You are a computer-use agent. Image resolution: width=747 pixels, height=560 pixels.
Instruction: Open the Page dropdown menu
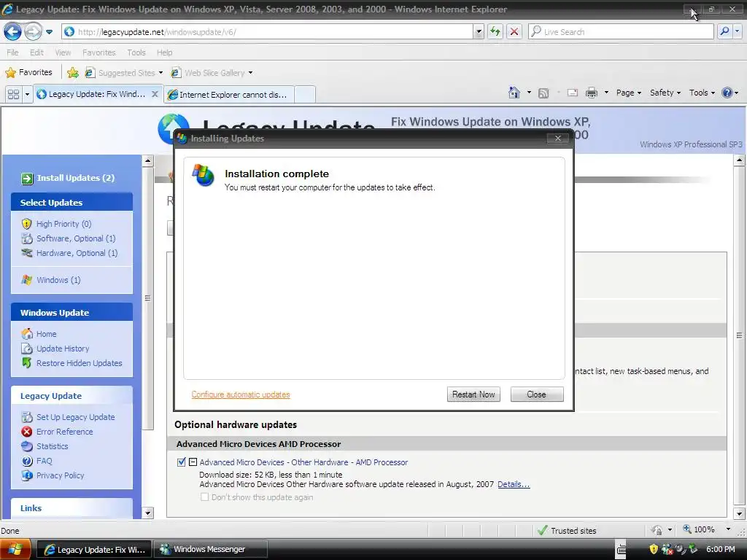pyautogui.click(x=628, y=93)
